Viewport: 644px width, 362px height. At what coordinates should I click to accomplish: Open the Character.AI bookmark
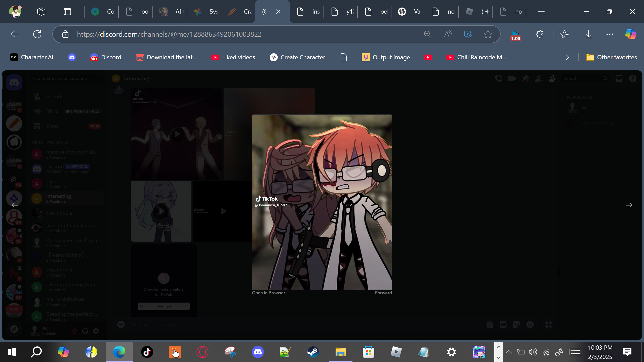(32, 57)
